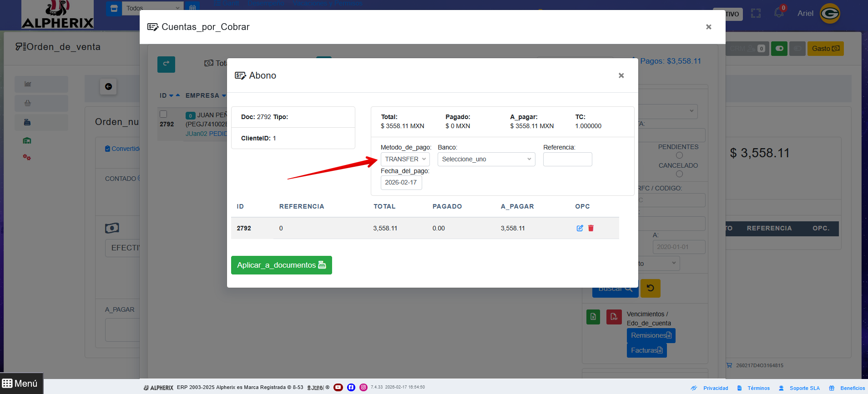
Task: Click the Referencia input field
Action: pyautogui.click(x=567, y=159)
